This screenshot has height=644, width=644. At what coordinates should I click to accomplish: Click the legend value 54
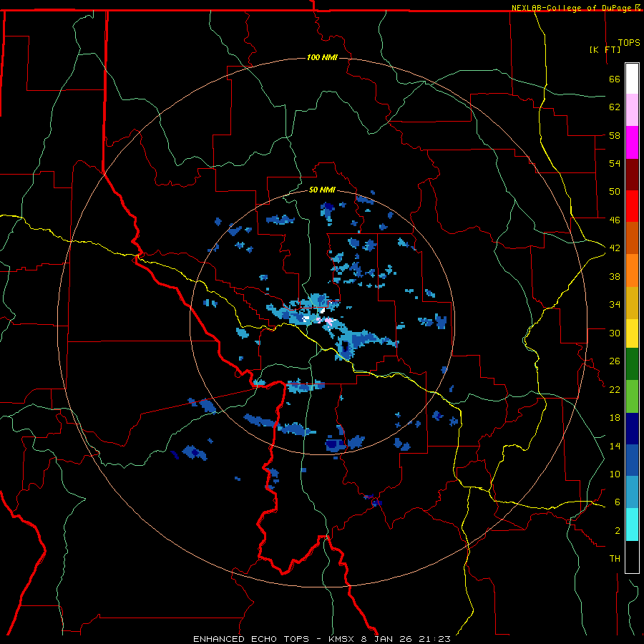click(x=615, y=163)
